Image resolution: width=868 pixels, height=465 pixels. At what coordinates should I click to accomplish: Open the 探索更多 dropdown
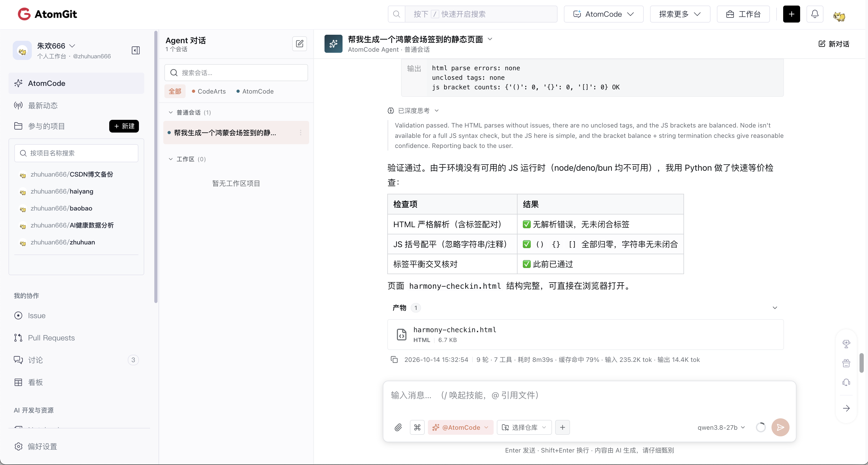click(680, 14)
